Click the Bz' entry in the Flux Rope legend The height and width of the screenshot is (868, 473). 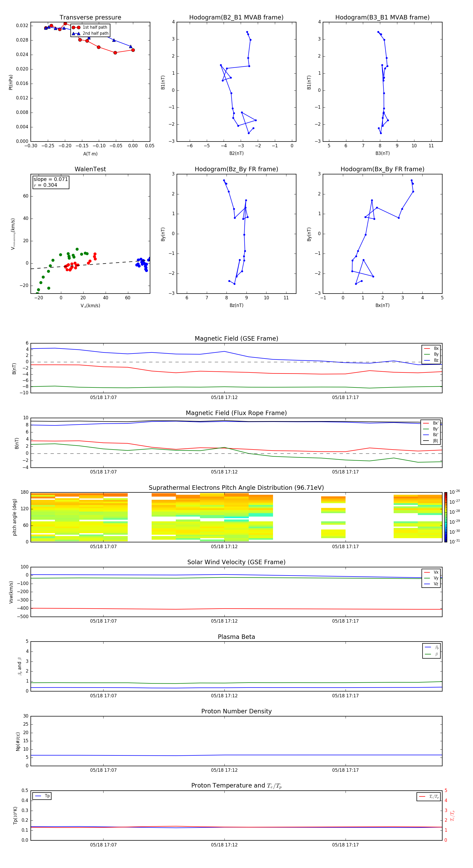pos(431,435)
